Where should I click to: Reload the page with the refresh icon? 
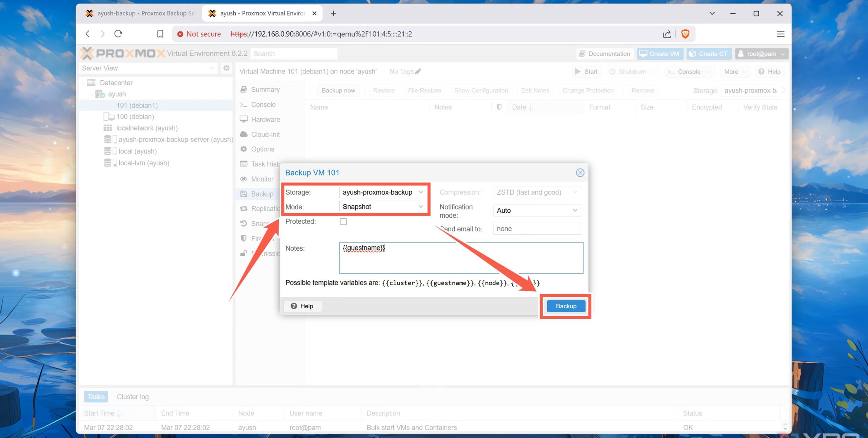(118, 34)
